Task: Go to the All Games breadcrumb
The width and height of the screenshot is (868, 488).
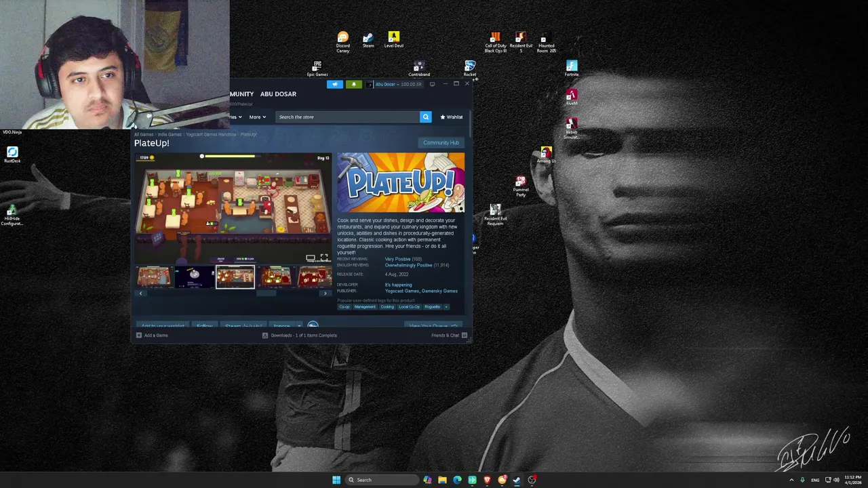Action: click(x=144, y=134)
